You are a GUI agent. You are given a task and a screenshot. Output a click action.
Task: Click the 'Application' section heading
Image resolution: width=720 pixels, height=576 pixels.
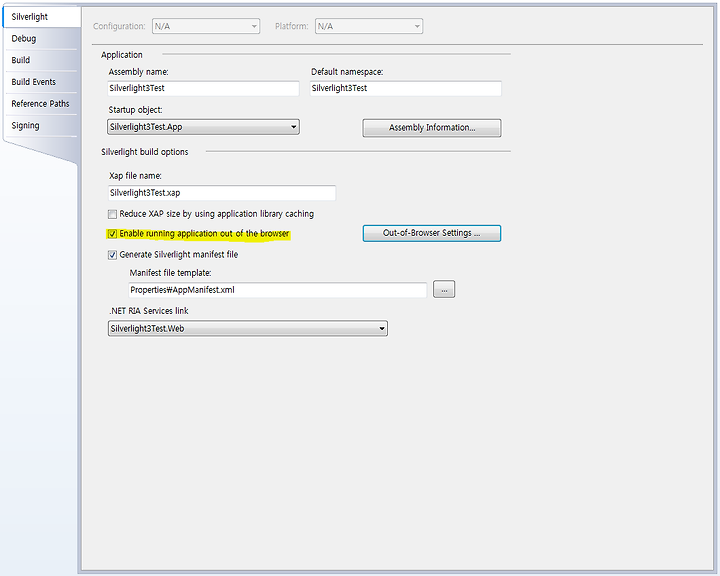point(122,55)
